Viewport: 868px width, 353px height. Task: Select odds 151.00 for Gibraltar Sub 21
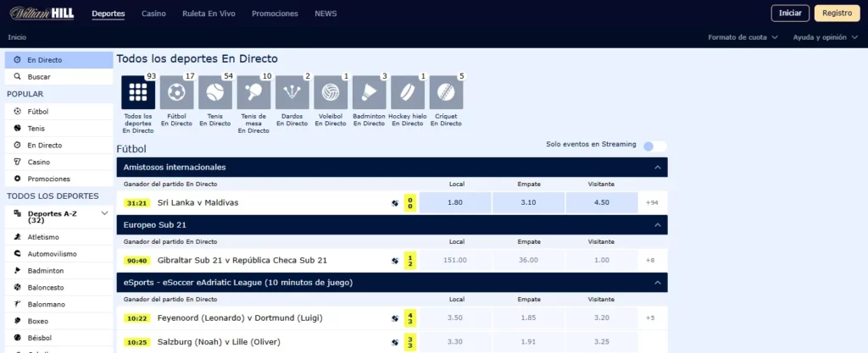click(455, 260)
